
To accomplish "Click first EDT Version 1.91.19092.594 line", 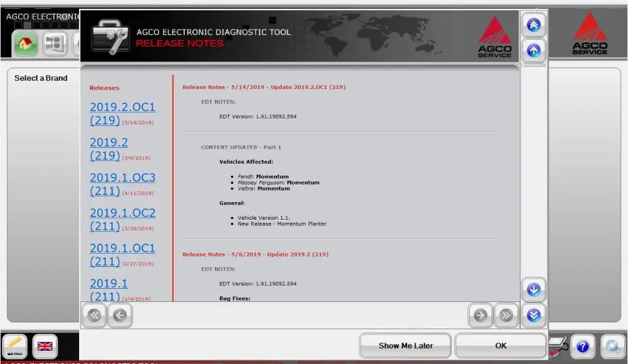I will pos(258,117).
